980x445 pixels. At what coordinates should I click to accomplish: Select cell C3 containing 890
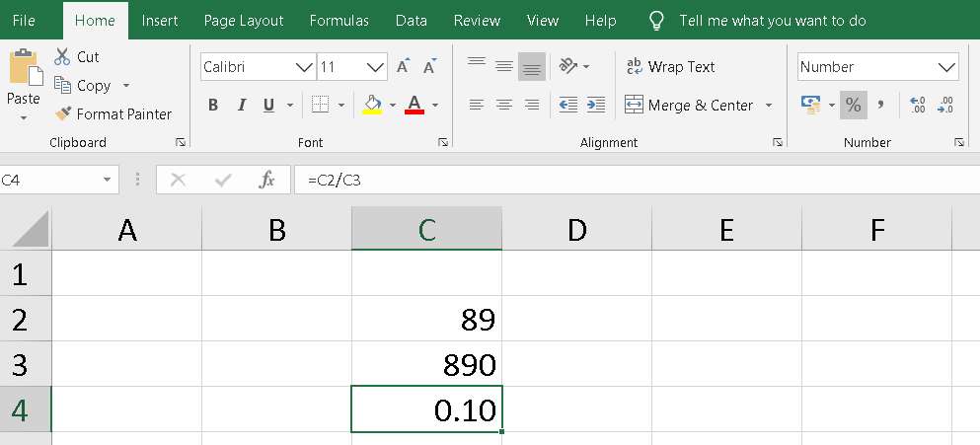point(426,365)
